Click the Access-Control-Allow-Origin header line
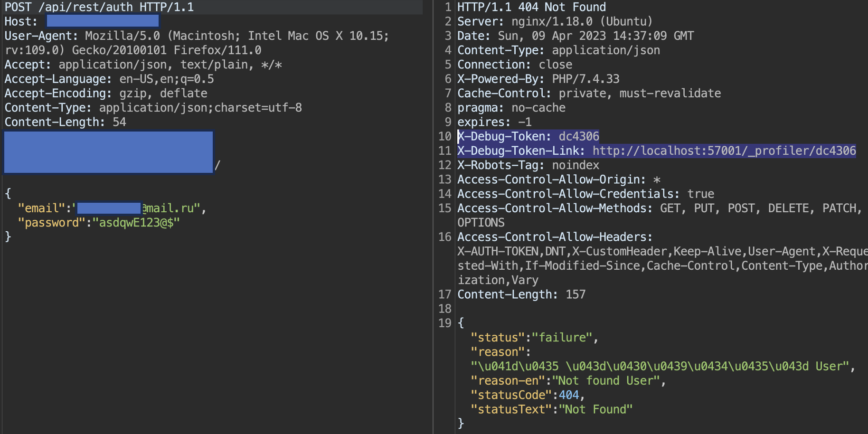 tap(558, 180)
